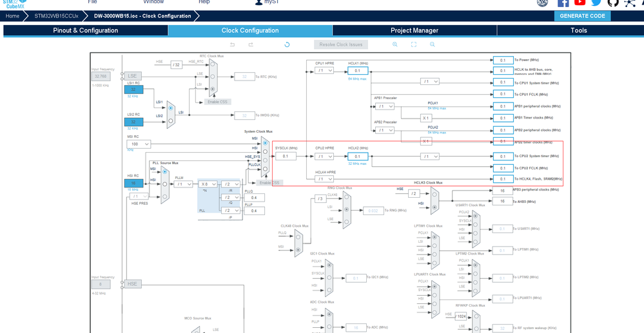Click the zoom out magnifier icon
Screen dimensions: 644x333
pos(432,44)
